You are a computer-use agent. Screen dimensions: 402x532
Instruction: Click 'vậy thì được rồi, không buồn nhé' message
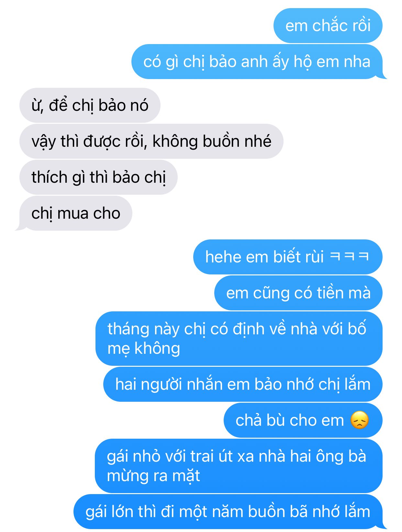pos(151,141)
